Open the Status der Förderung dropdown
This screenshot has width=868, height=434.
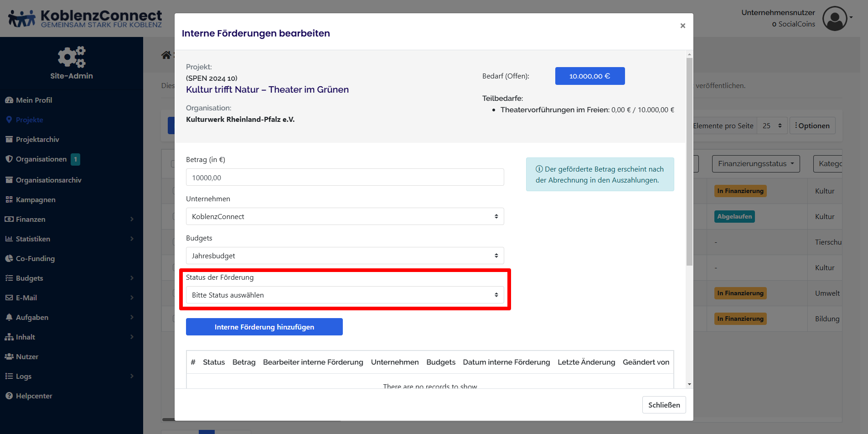[345, 295]
